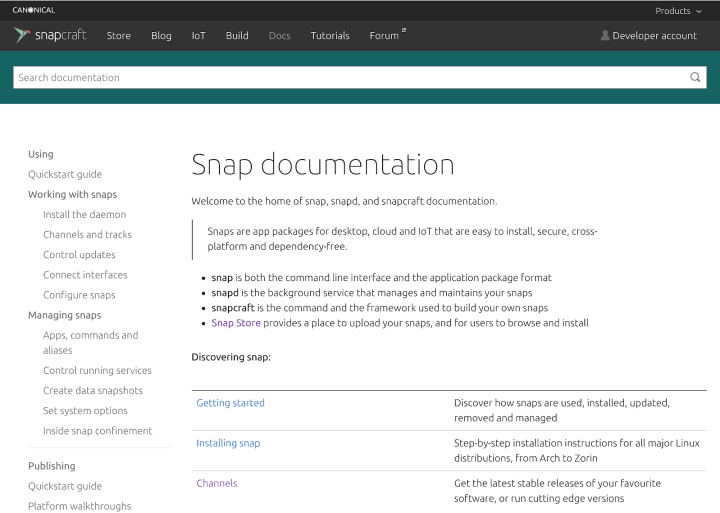Open Control running services page
720x513 pixels.
click(x=97, y=370)
